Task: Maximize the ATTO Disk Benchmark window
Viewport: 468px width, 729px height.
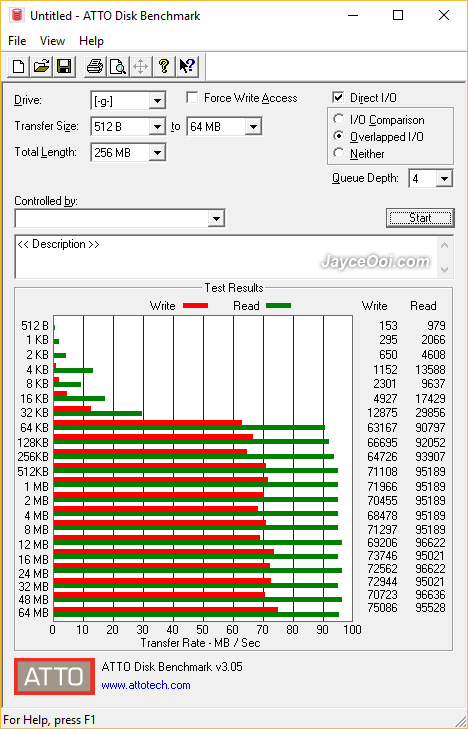Action: point(398,15)
